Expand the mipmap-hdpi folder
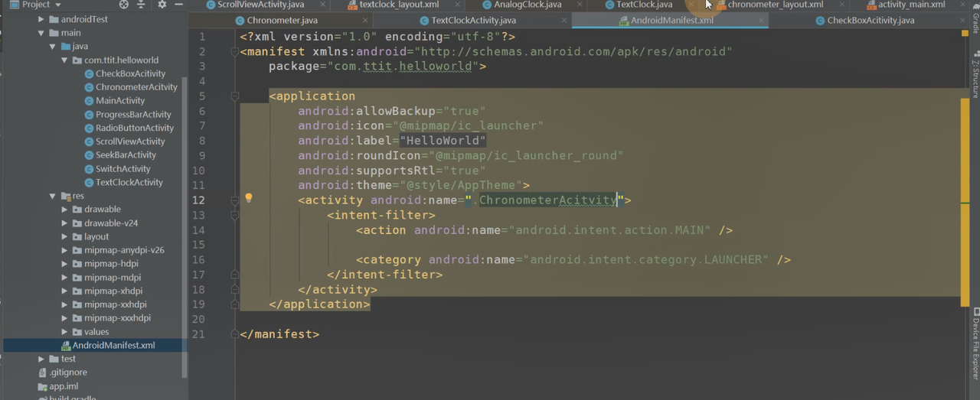The width and height of the screenshot is (980, 400). pyautogui.click(x=65, y=264)
